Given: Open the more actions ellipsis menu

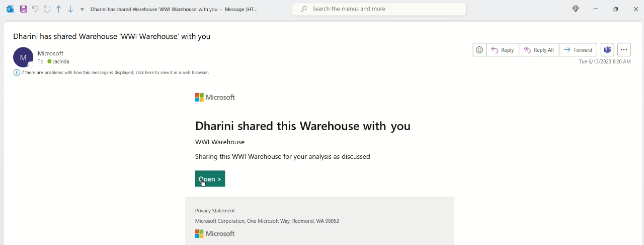Looking at the screenshot, I should point(624,50).
